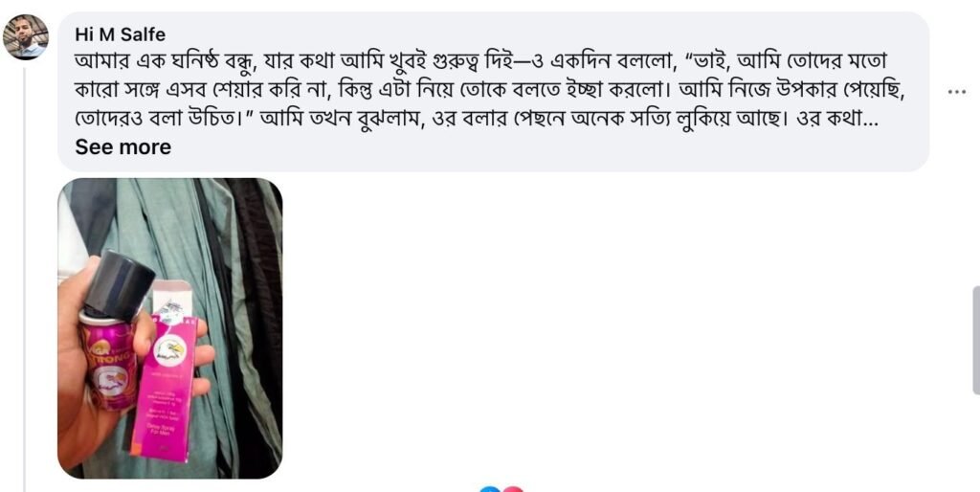Expand the comment with See more
Viewport: 980px width, 492px height.
pos(123,146)
